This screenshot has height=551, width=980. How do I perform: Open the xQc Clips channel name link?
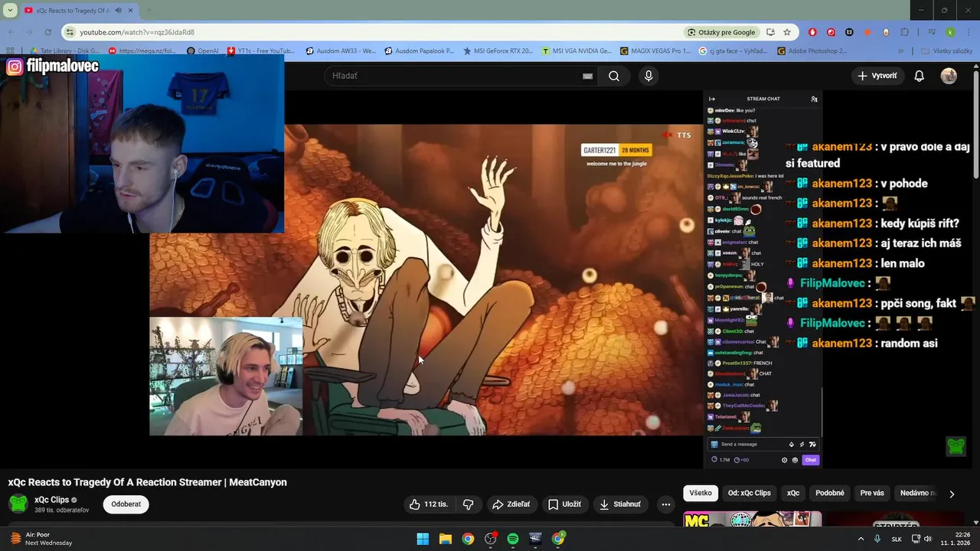(51, 500)
